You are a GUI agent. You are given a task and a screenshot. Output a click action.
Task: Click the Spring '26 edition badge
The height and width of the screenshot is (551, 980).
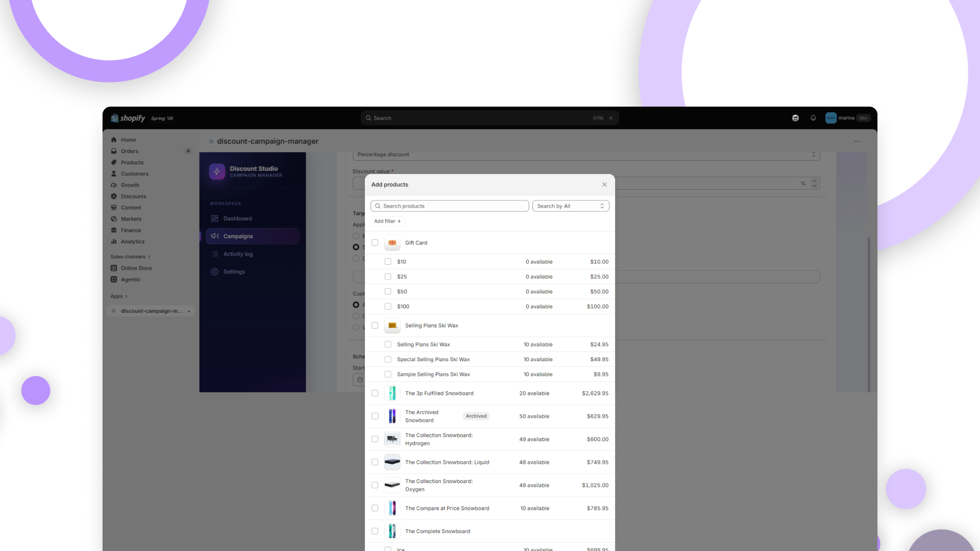[162, 118]
